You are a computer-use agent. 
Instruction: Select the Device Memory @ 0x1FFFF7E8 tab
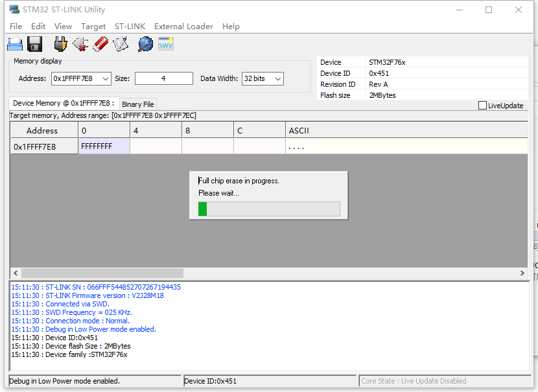pyautogui.click(x=64, y=103)
